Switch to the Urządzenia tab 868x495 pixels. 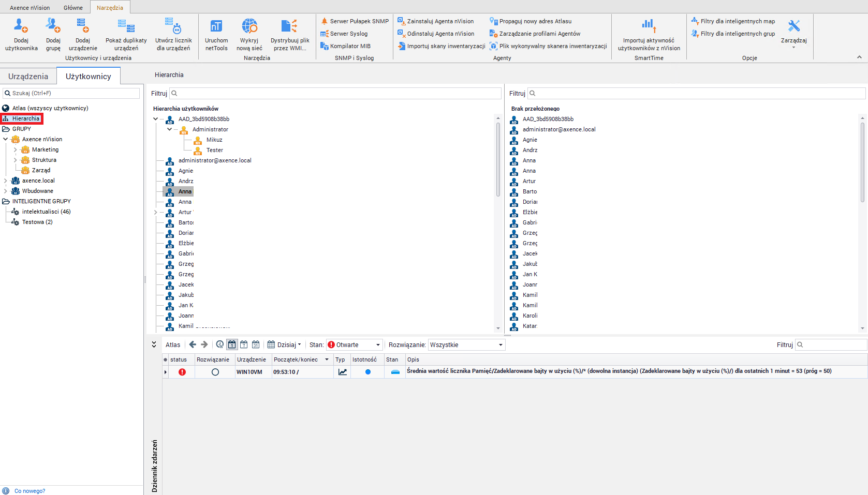(28, 77)
